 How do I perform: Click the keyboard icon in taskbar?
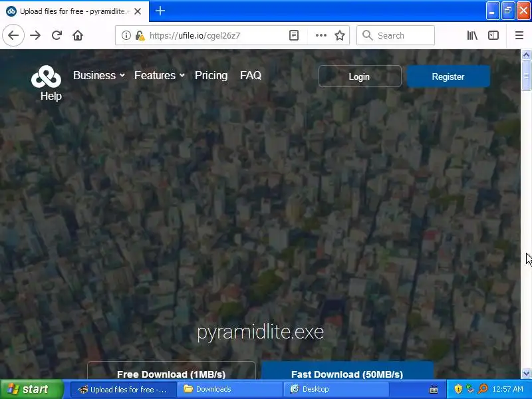pos(434,389)
